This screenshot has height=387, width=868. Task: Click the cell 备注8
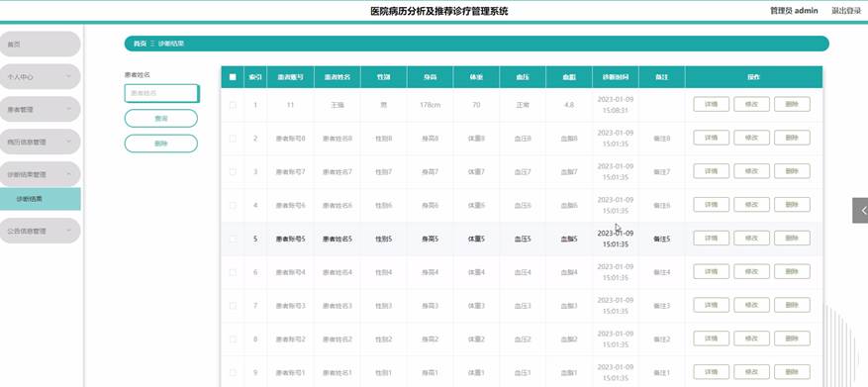pos(661,139)
